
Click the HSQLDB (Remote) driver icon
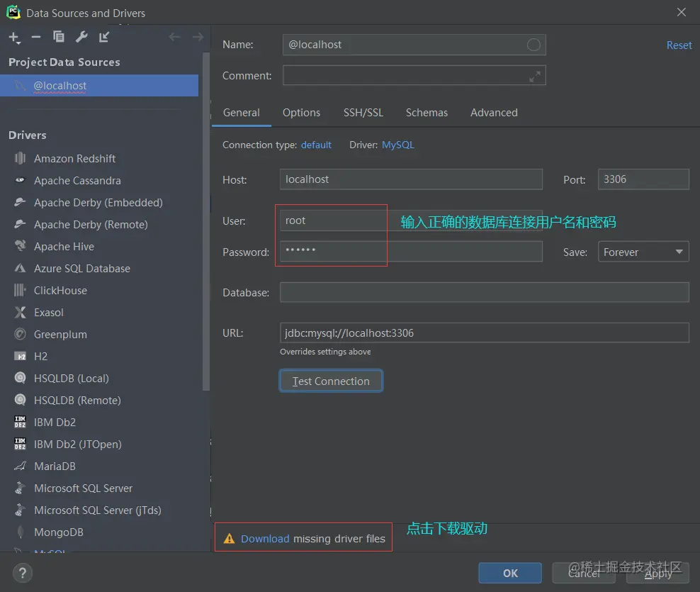click(20, 400)
